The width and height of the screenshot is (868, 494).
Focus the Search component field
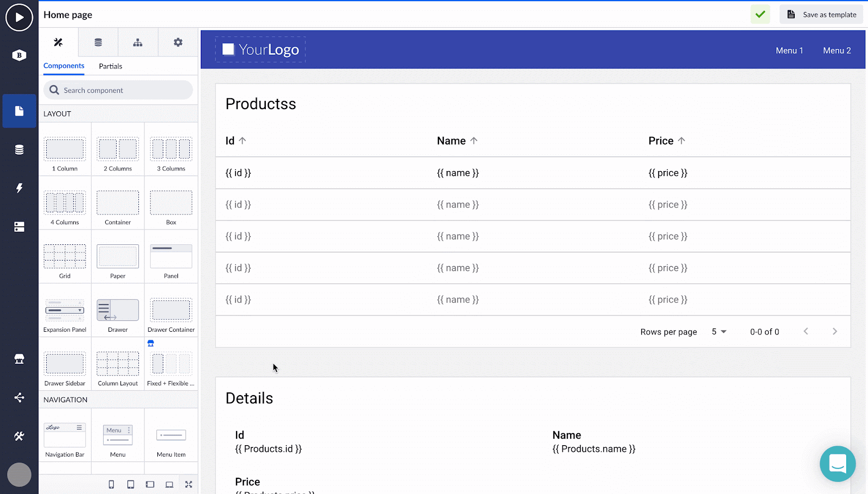pos(118,90)
